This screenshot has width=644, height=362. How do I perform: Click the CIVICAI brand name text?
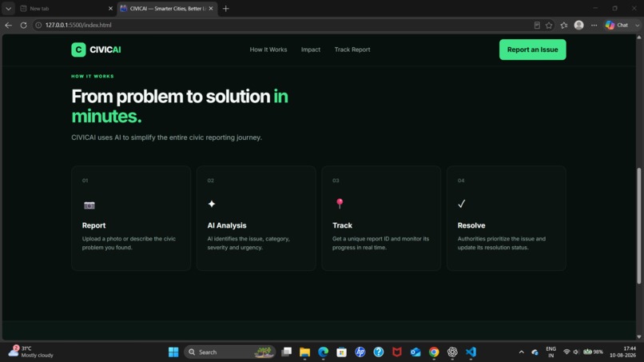(105, 50)
